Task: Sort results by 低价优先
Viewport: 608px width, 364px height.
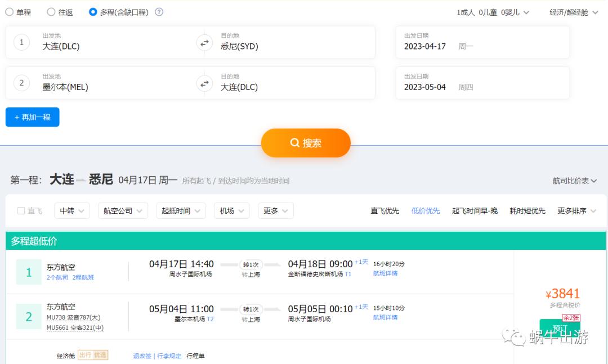Action: click(x=426, y=210)
